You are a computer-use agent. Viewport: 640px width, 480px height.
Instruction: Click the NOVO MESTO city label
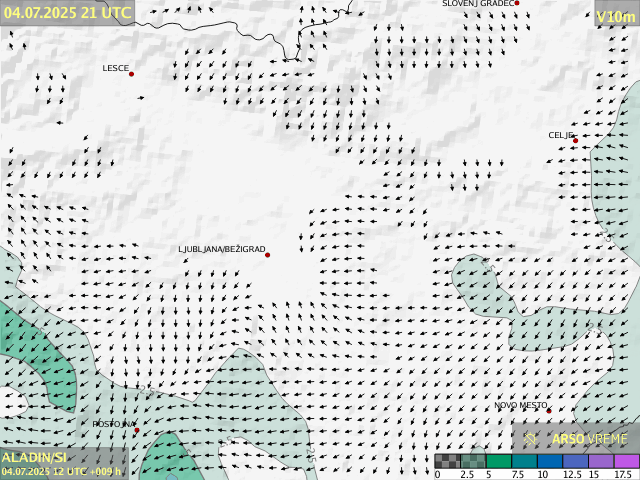(520, 405)
